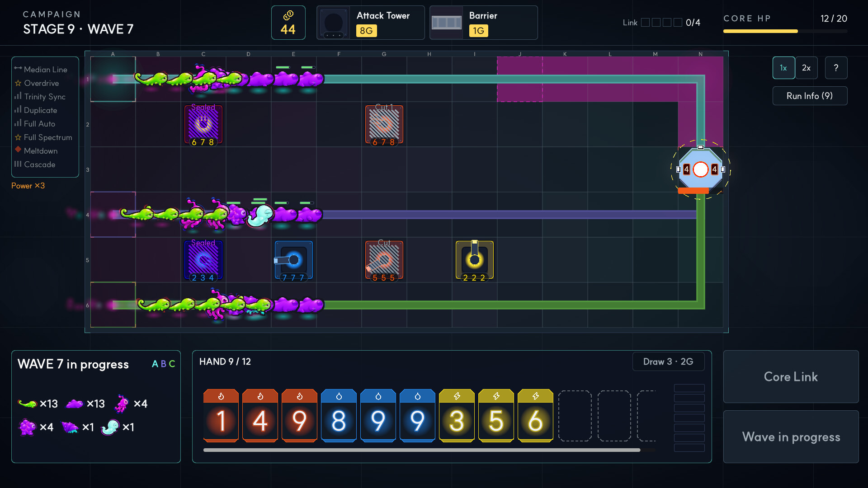
Task: Click the Cut 1 red tower 6 7 8
Action: click(384, 125)
